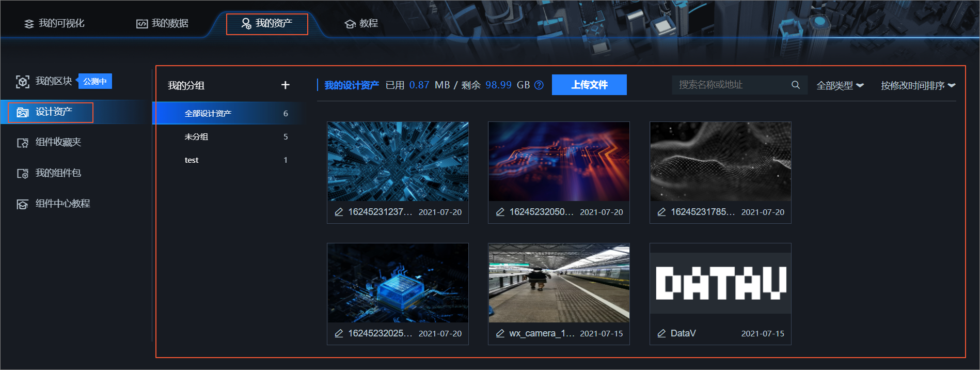Click the file name 16245231785…

[703, 212]
